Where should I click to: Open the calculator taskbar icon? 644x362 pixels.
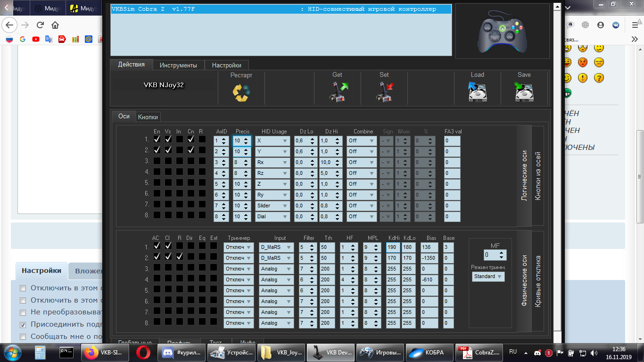point(40,352)
